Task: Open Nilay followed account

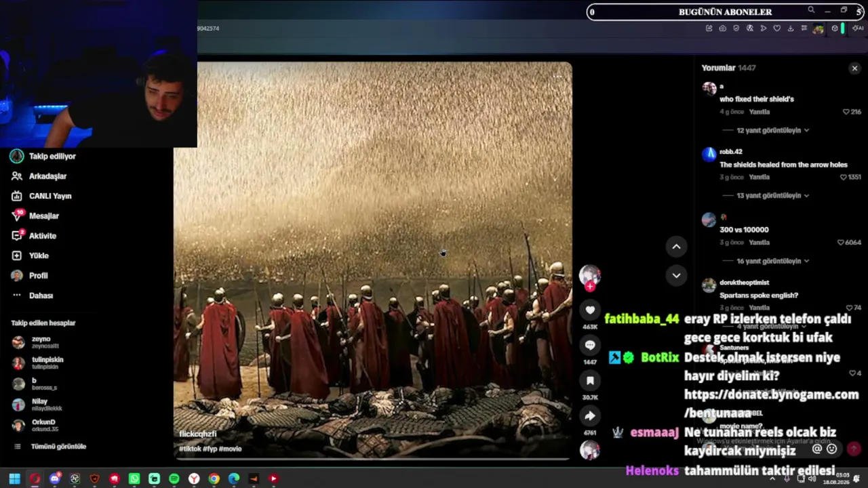Action: coord(37,405)
